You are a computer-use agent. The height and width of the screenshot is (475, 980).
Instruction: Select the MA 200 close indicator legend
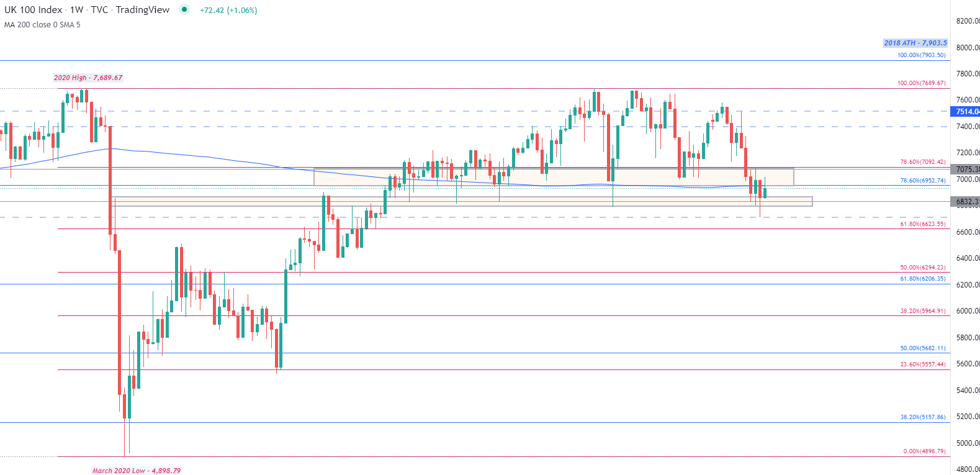[x=42, y=25]
